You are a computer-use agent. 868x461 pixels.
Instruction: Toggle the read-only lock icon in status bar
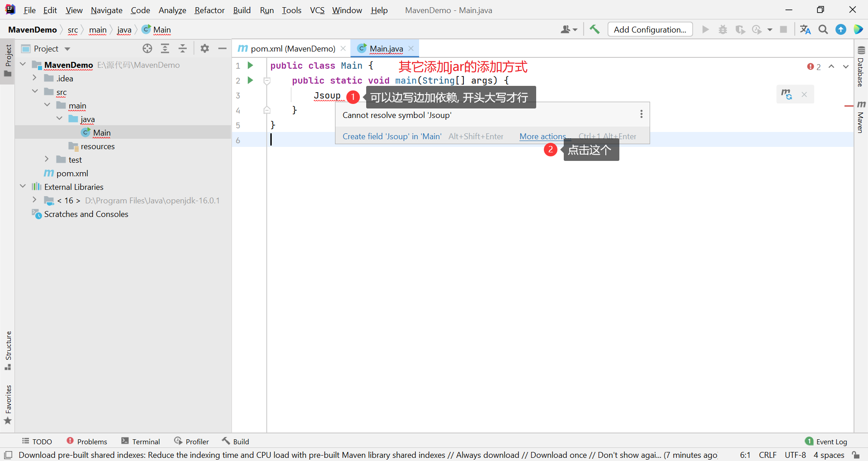click(856, 455)
